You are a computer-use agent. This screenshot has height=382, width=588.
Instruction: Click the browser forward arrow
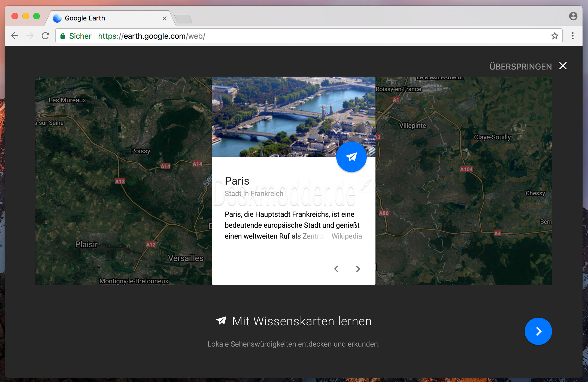[x=30, y=36]
